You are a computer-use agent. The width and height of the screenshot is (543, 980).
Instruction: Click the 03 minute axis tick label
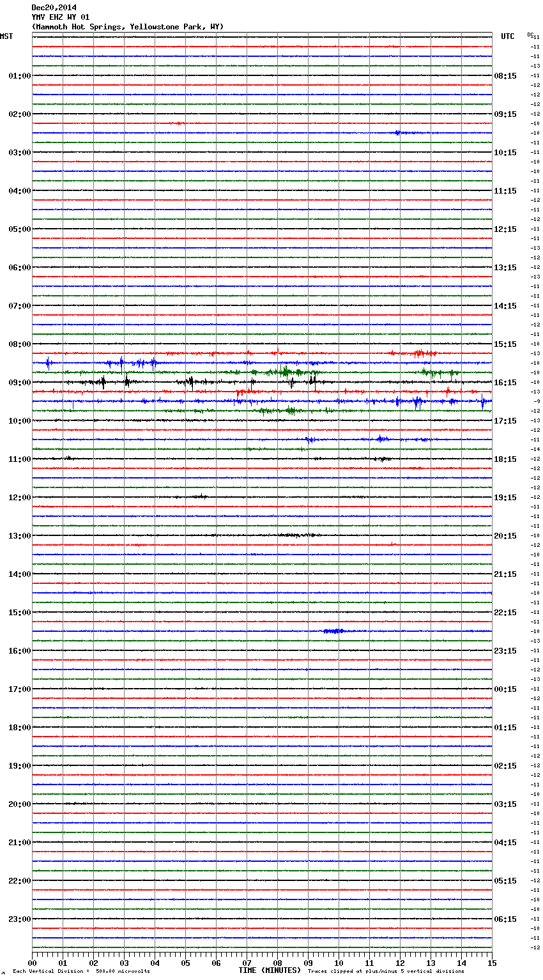click(124, 963)
